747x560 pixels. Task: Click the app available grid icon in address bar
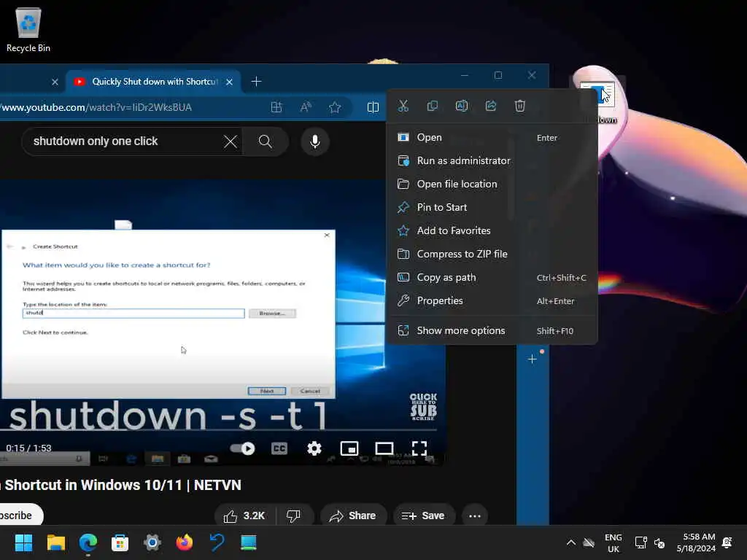(x=276, y=108)
